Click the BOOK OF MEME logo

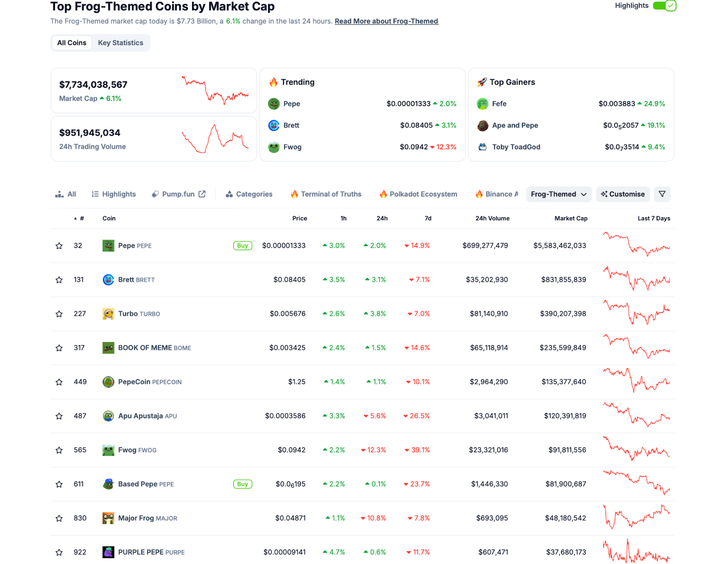tap(108, 348)
